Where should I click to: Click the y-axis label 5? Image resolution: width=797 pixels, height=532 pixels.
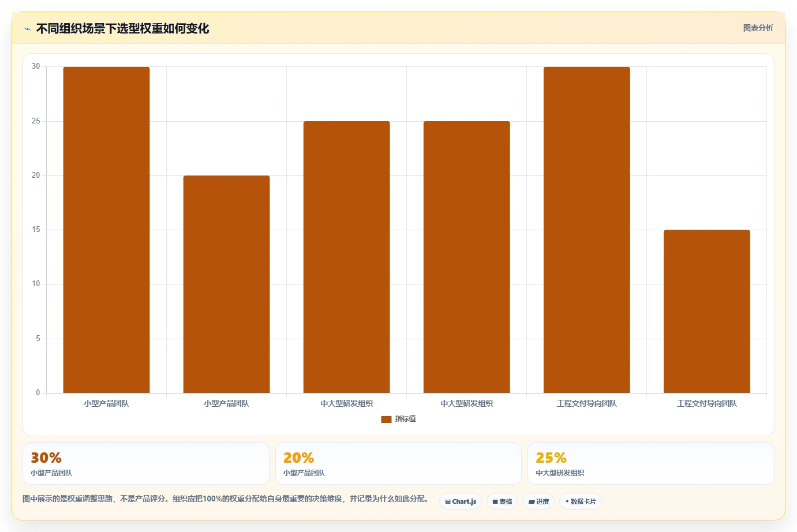tap(38, 339)
